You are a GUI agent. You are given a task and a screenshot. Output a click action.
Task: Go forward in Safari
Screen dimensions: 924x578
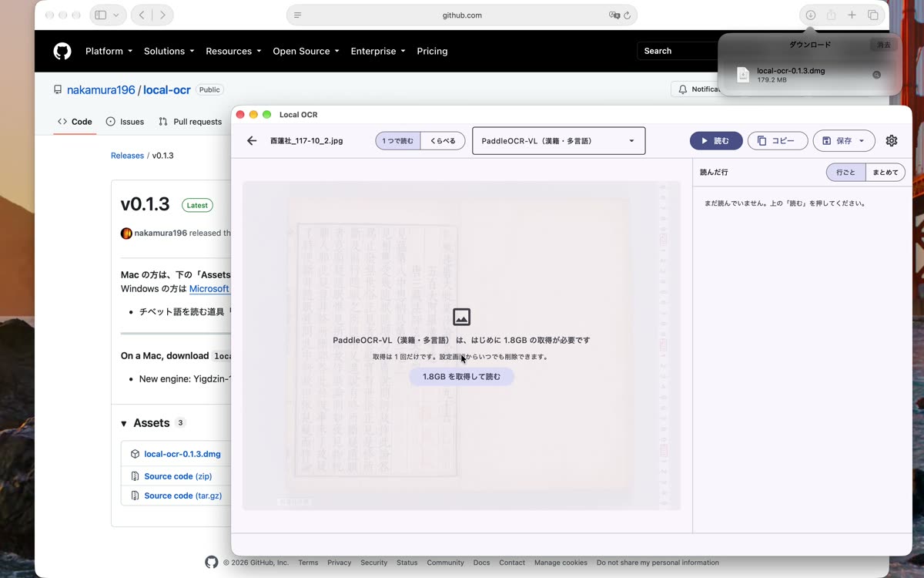point(162,15)
